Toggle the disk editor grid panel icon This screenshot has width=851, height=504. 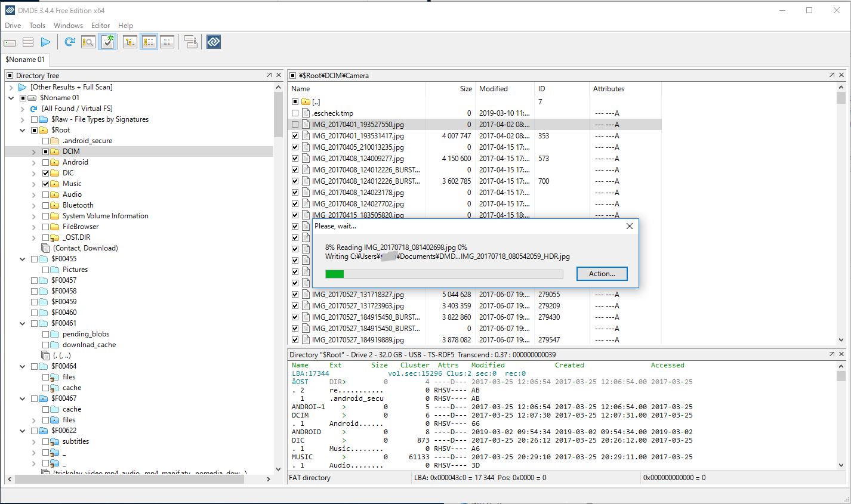(x=167, y=42)
